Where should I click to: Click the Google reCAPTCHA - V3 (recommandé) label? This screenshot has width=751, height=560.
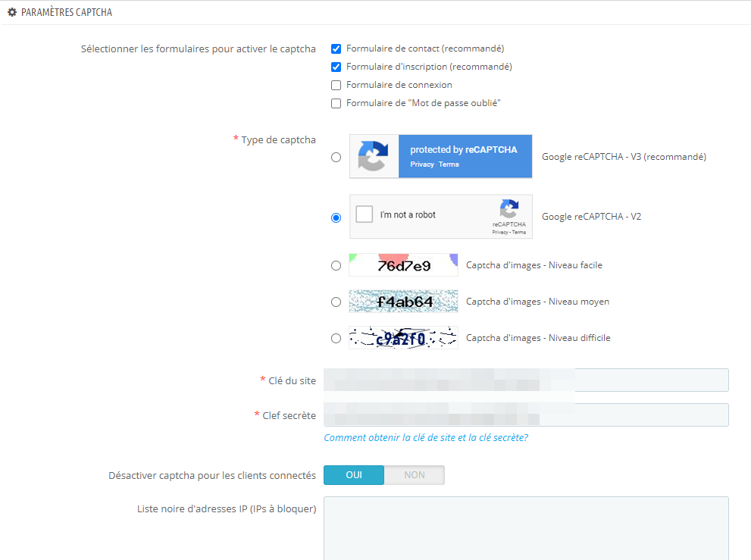624,157
